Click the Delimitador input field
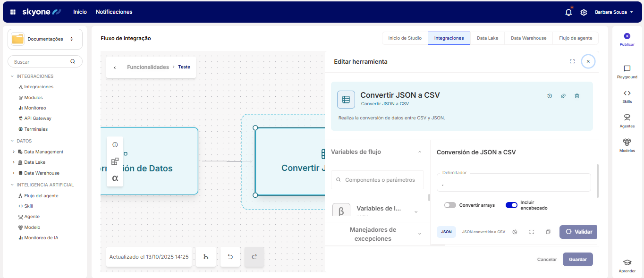This screenshot has height=278, width=644. (514, 184)
